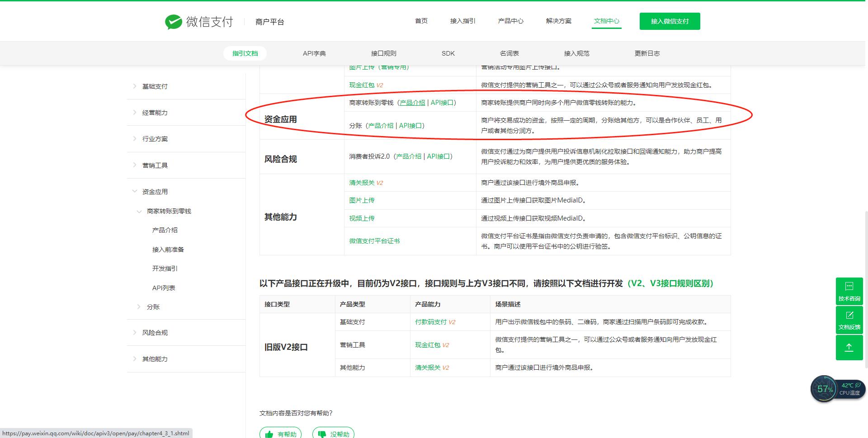
Task: Click the 风险合规 table category cell
Action: [x=302, y=156]
